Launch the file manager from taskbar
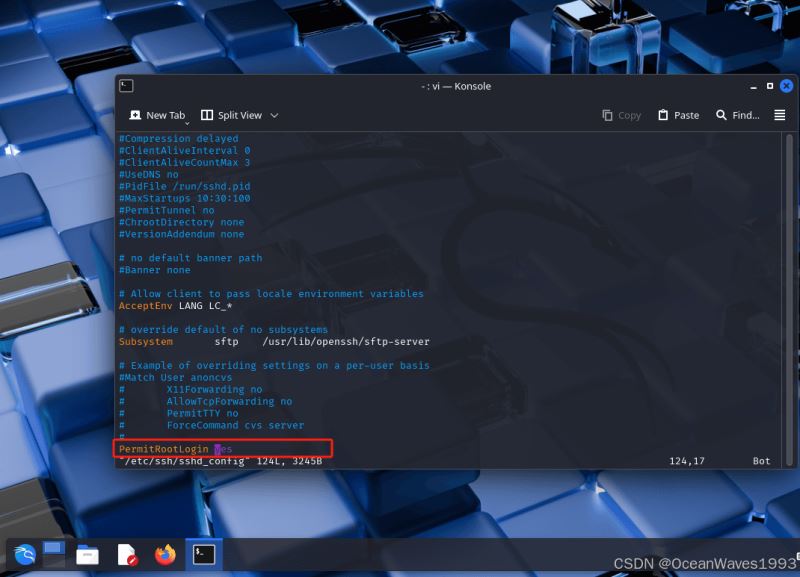The height and width of the screenshot is (577, 800). (87, 554)
